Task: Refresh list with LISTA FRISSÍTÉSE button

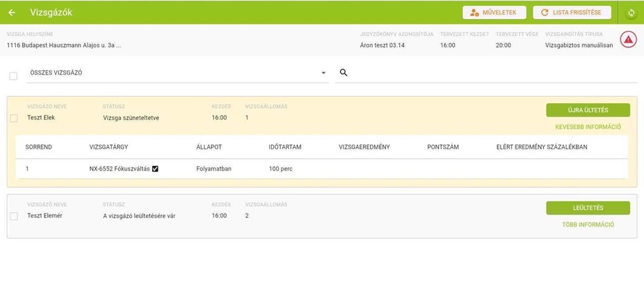Action: click(x=572, y=12)
